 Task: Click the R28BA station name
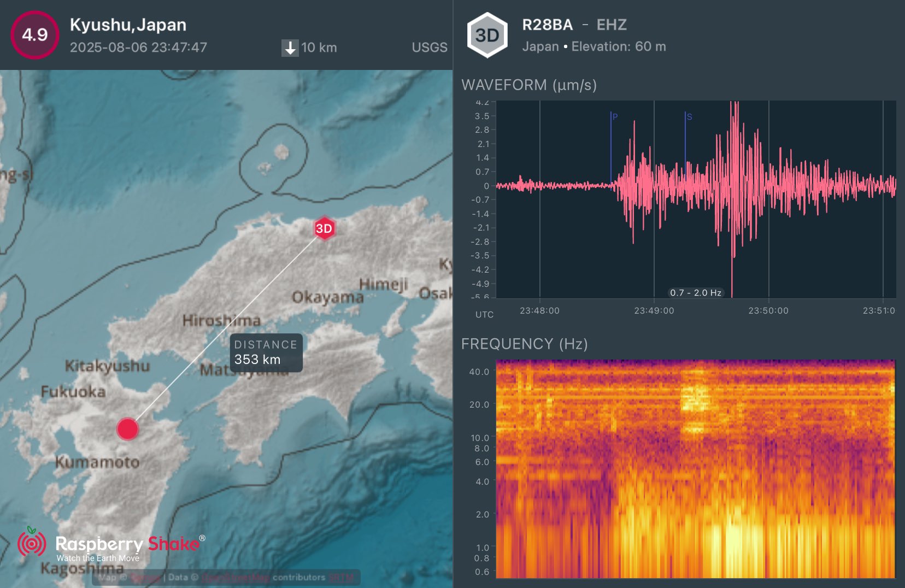pyautogui.click(x=548, y=25)
